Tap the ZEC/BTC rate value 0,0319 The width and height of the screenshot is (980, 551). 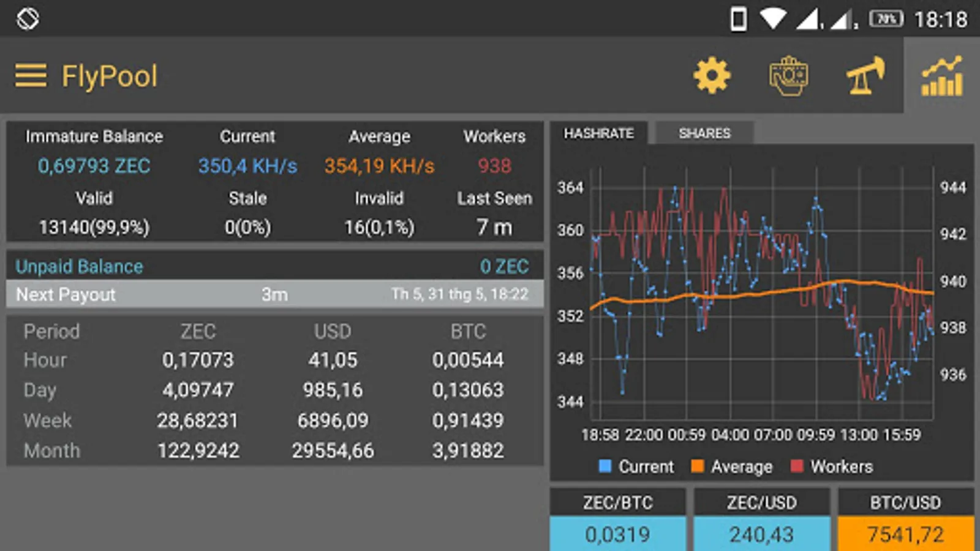pyautogui.click(x=617, y=534)
